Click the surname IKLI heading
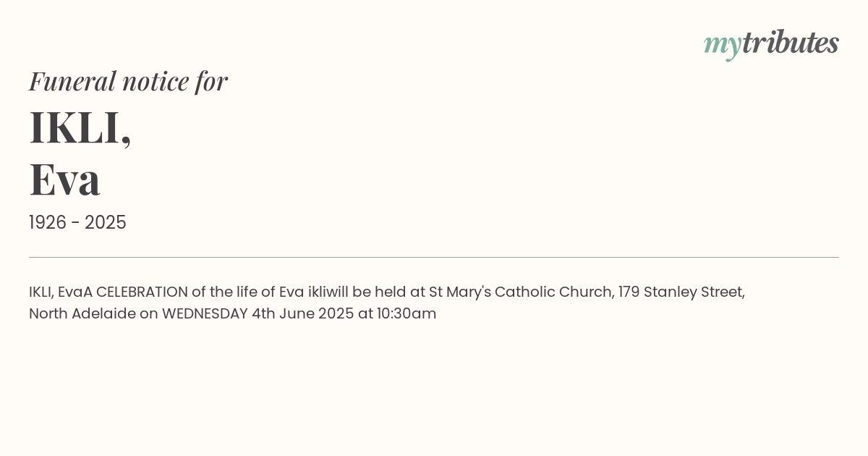 [80, 127]
